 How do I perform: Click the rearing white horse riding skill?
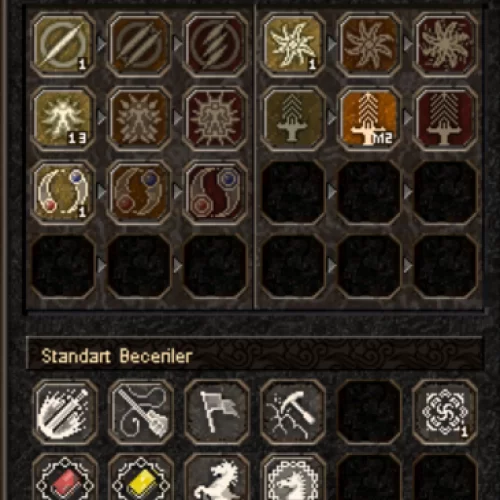click(x=217, y=477)
